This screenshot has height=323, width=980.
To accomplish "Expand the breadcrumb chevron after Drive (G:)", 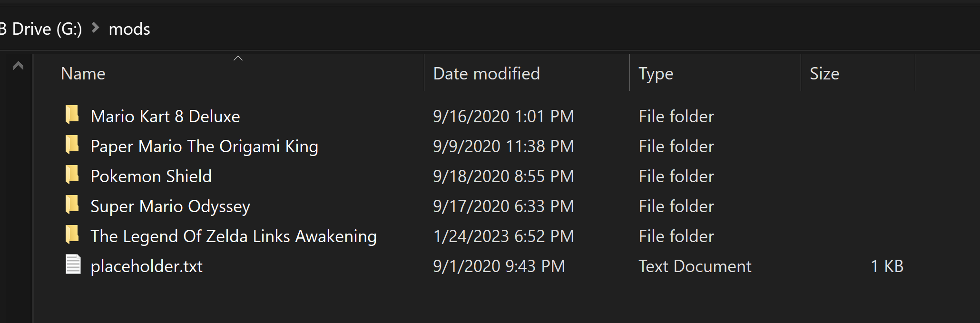I will tap(95, 28).
